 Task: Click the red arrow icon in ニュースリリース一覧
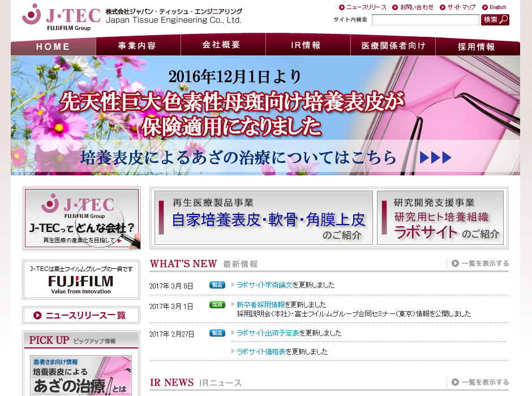click(x=37, y=315)
